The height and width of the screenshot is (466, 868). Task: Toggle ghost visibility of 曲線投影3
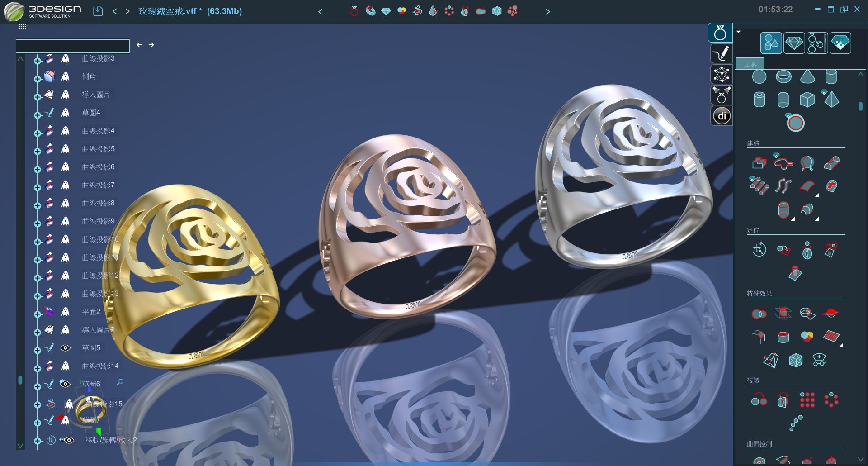click(66, 58)
